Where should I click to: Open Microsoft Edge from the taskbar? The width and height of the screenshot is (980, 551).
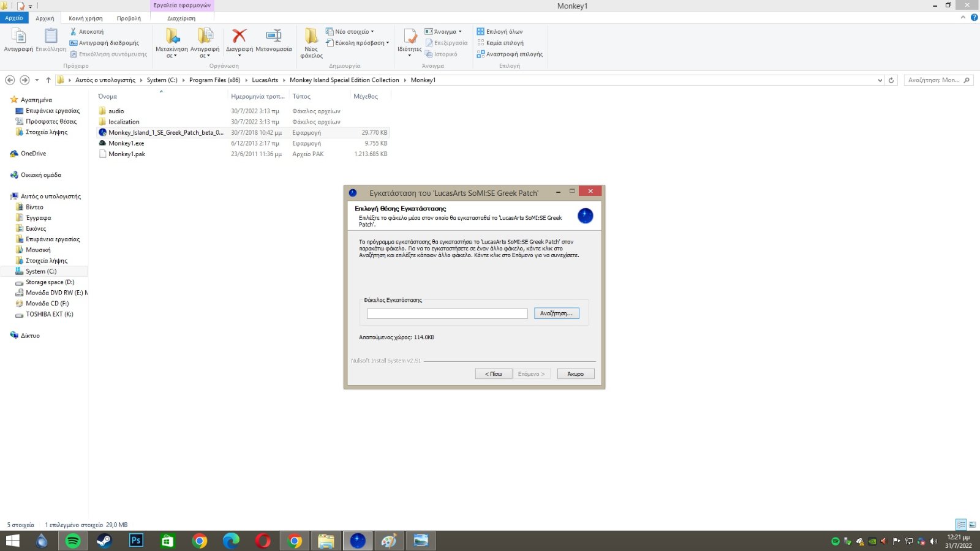[231, 541]
